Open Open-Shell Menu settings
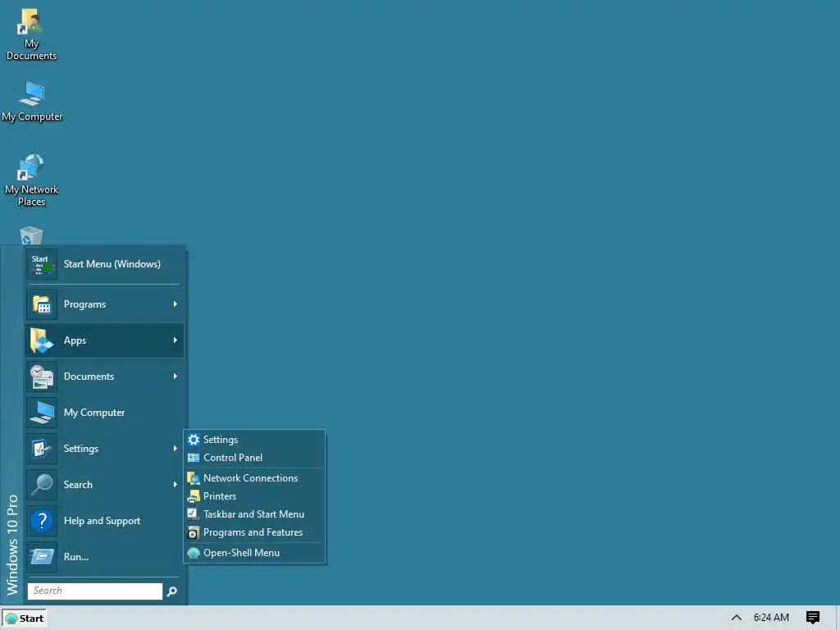This screenshot has height=630, width=840. (254, 553)
